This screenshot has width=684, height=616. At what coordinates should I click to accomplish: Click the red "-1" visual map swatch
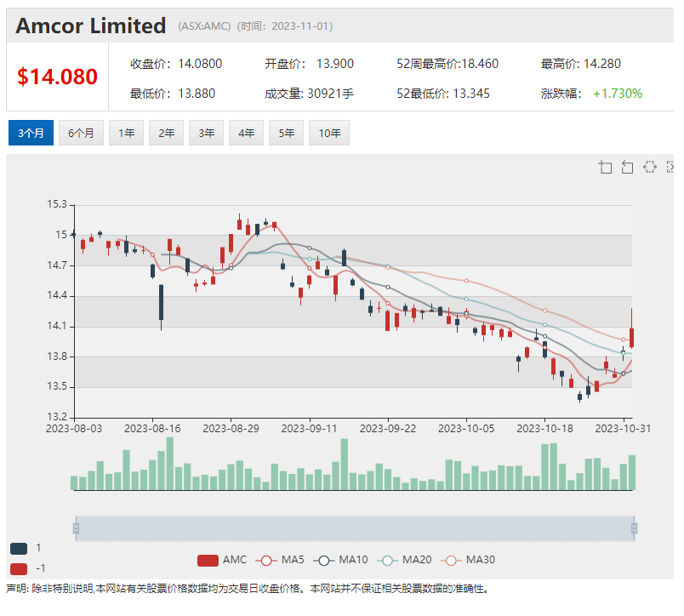(x=19, y=568)
